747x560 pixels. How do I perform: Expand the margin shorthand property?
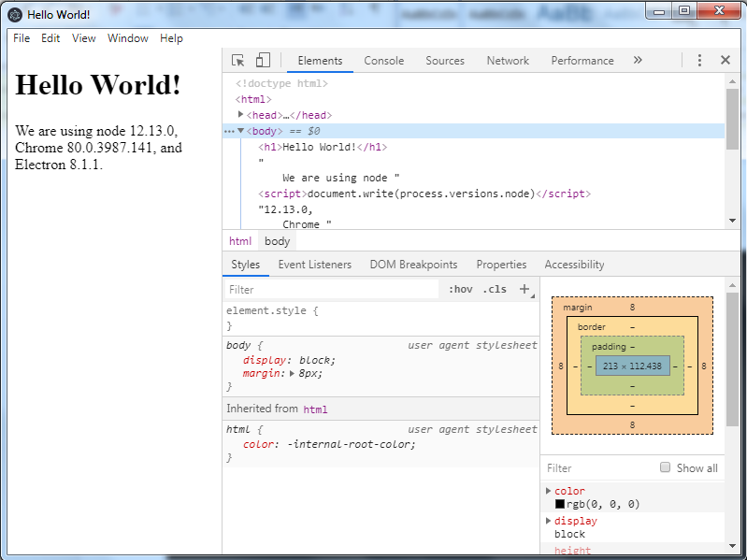click(292, 374)
